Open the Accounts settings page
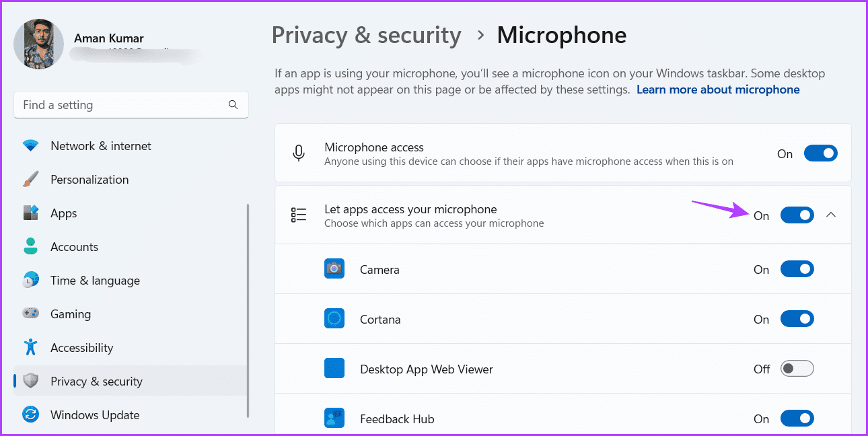Viewport: 868px width, 436px height. coord(131,247)
